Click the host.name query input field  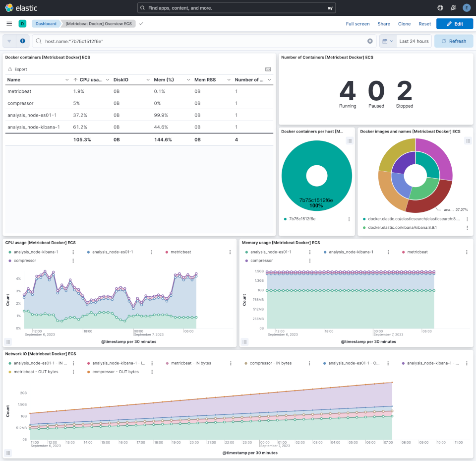(204, 41)
